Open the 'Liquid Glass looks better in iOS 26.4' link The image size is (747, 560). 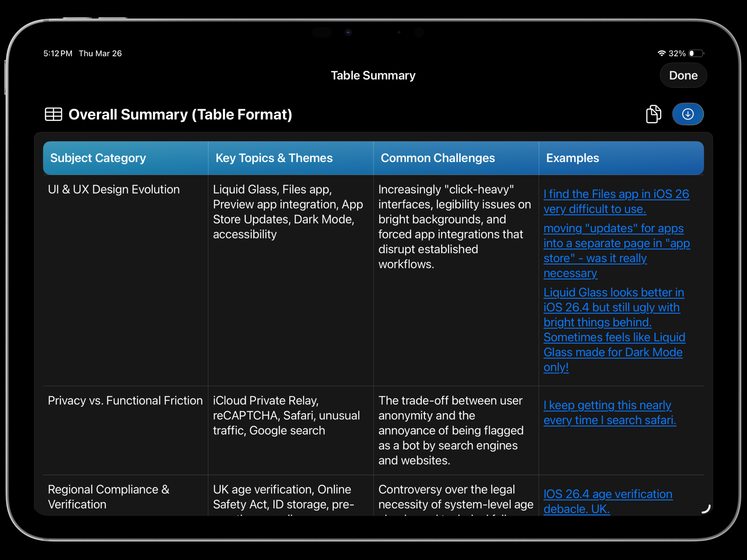coord(614,330)
